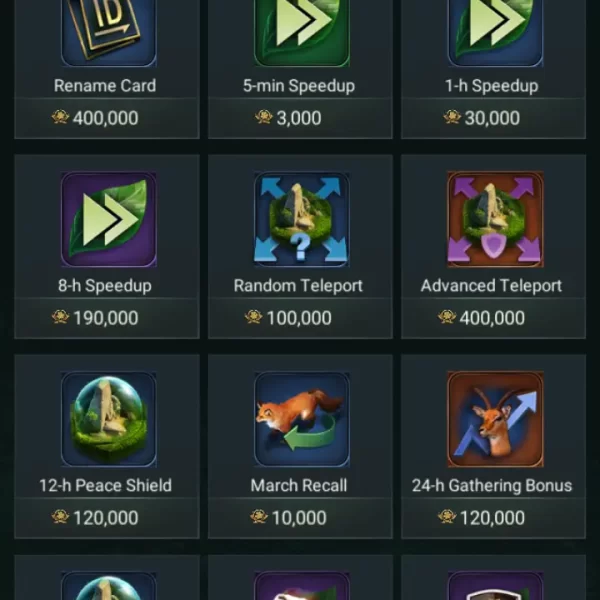
Task: Open the 24-h Gathering Bonus antelope icon
Action: point(495,419)
